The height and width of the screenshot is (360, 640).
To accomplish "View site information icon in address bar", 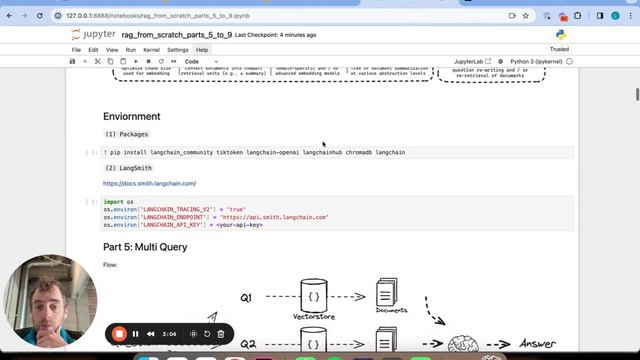I will 58,16.
